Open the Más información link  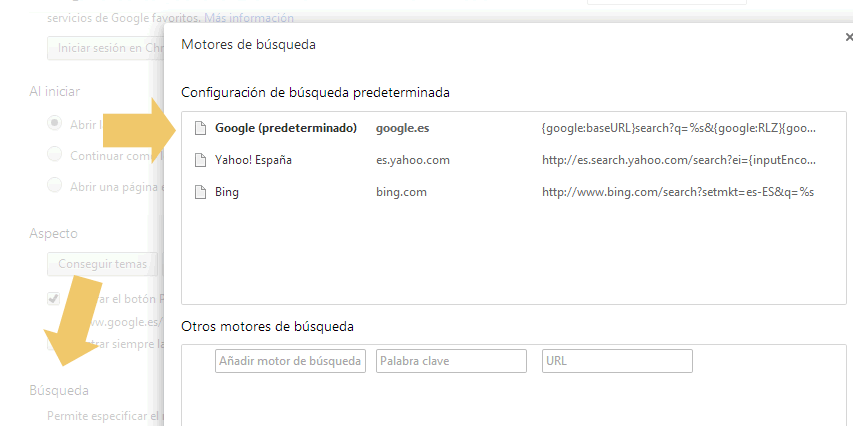[249, 18]
